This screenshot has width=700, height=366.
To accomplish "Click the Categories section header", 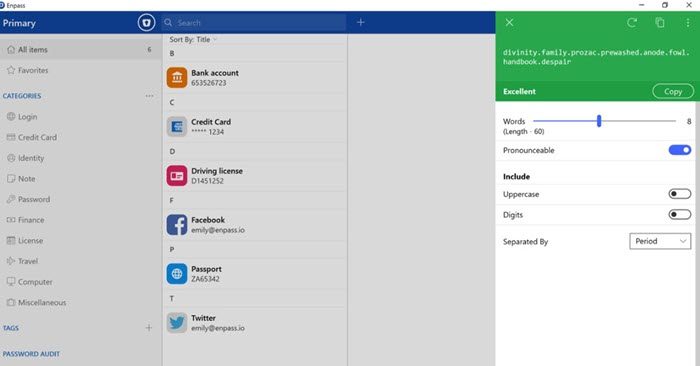I will pyautogui.click(x=22, y=96).
